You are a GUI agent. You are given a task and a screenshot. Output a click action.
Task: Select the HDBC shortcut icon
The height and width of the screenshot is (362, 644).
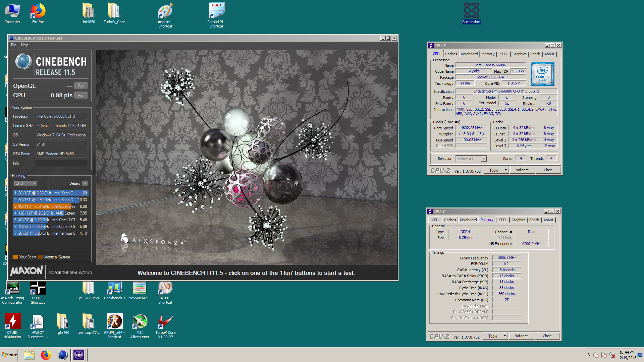coord(38,293)
